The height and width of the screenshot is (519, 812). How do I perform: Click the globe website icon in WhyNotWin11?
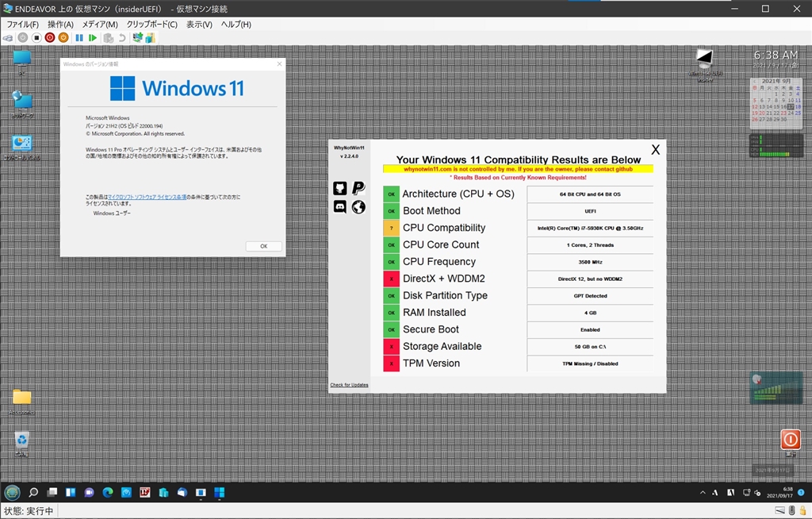point(358,207)
